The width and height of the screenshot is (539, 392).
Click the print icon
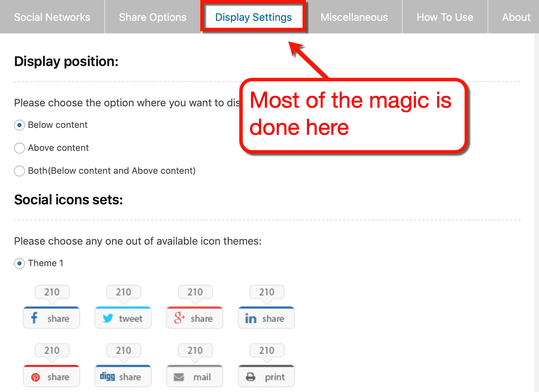(x=266, y=376)
